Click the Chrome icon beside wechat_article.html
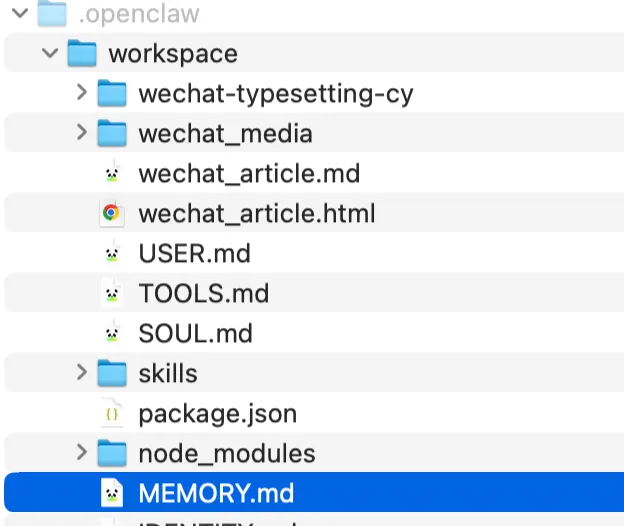The height and width of the screenshot is (526, 624). 112,213
